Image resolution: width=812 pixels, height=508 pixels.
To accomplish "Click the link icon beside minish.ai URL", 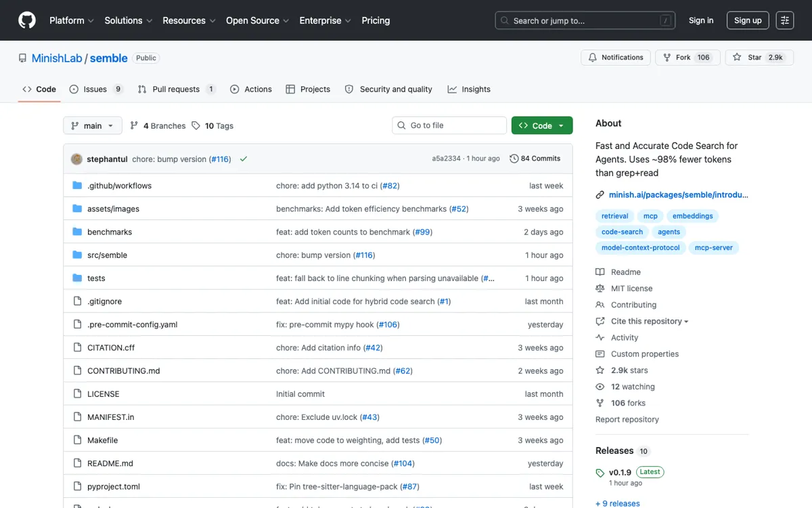I will click(x=600, y=195).
